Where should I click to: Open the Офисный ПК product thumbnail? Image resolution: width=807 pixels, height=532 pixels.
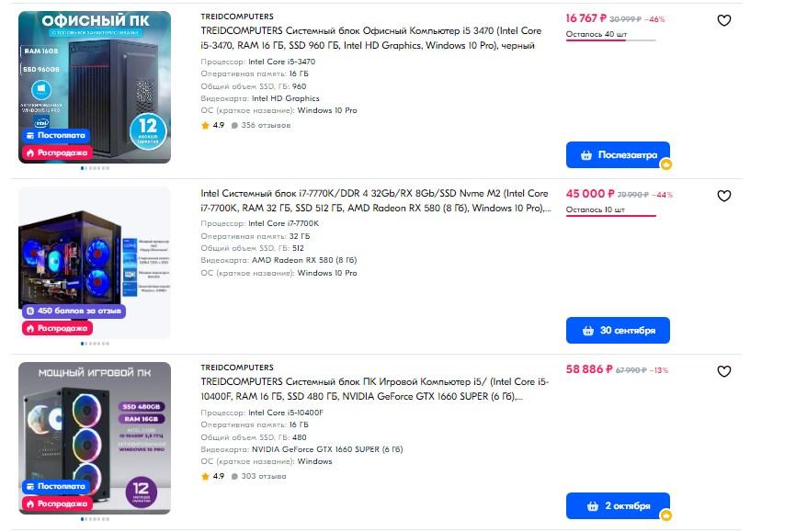(x=95, y=87)
